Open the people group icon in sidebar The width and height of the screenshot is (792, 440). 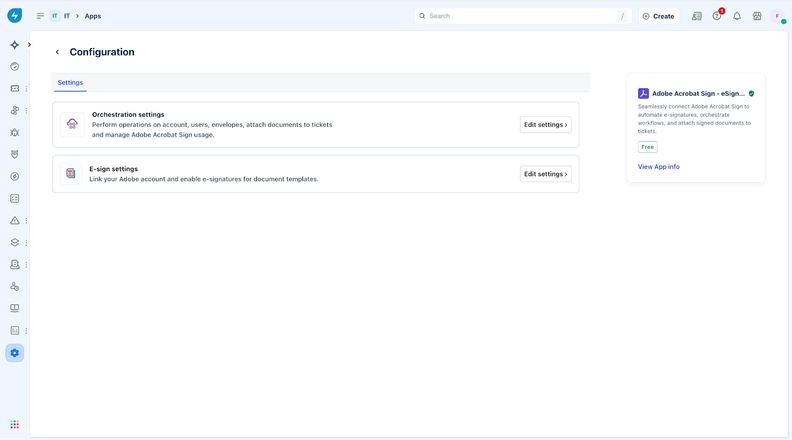(15, 286)
